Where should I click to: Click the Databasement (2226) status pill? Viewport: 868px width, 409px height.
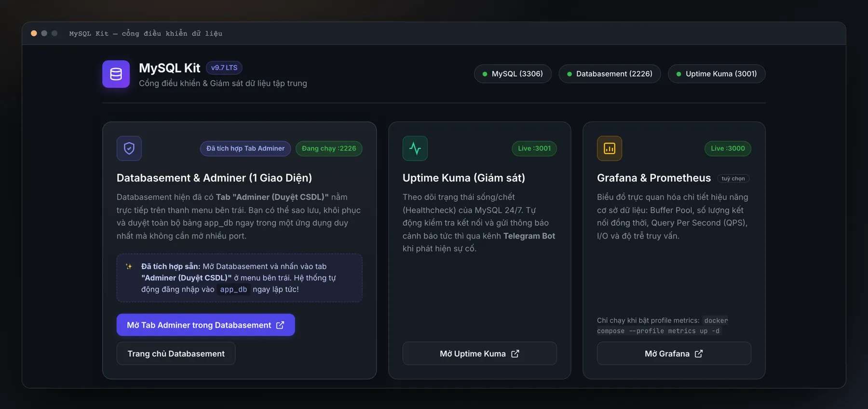(x=610, y=74)
